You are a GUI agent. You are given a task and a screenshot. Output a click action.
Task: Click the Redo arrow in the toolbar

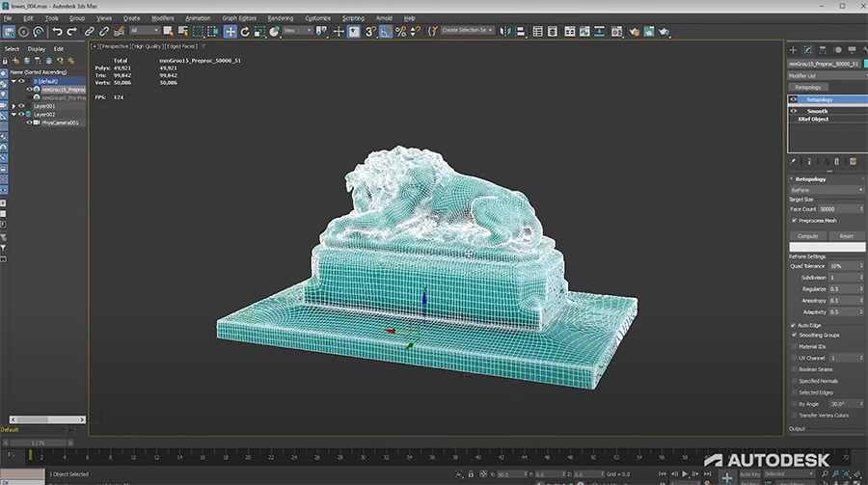coord(72,32)
